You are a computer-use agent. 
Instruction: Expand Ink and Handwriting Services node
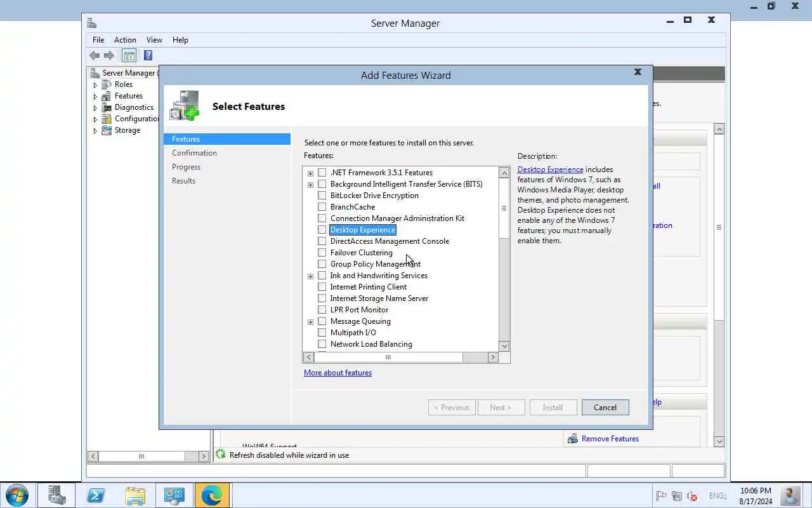310,276
